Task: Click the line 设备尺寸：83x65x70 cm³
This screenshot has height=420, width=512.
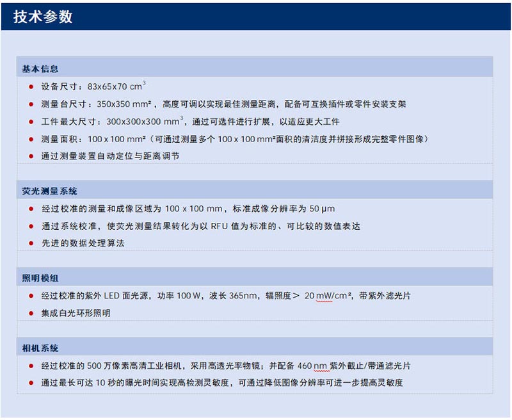Action: click(93, 86)
